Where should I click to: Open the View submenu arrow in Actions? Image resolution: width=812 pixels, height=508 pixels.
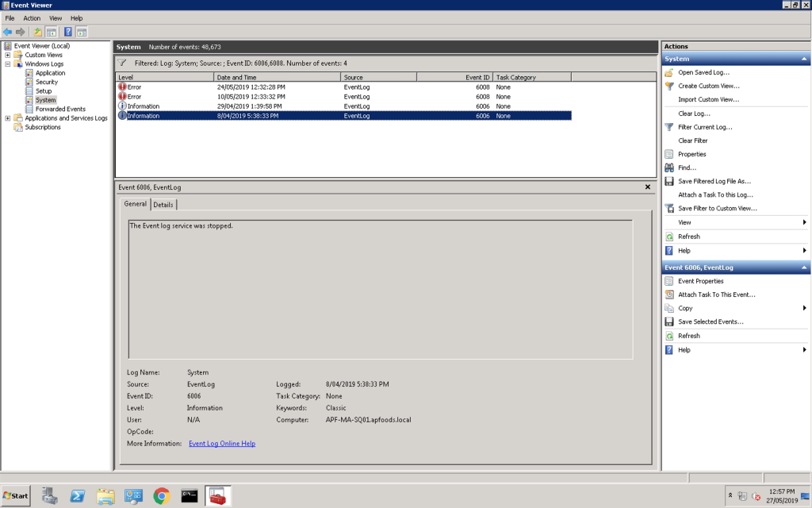tap(804, 222)
